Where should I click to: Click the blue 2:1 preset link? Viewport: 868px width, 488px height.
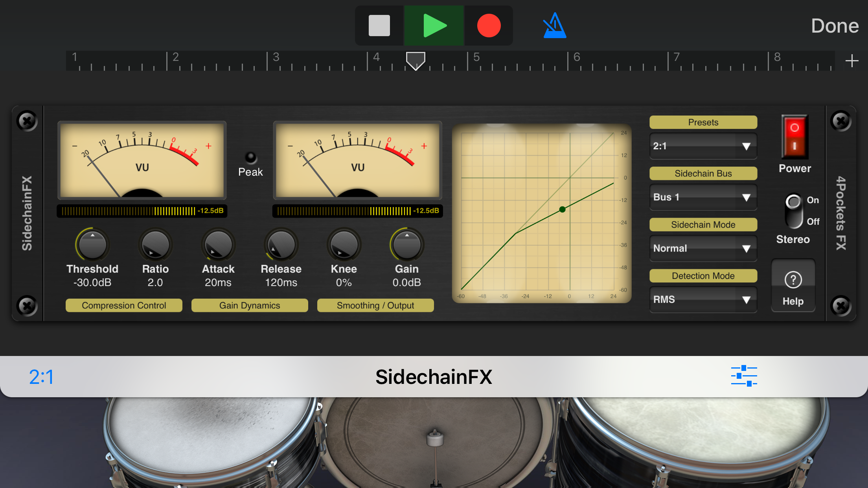[x=41, y=377]
